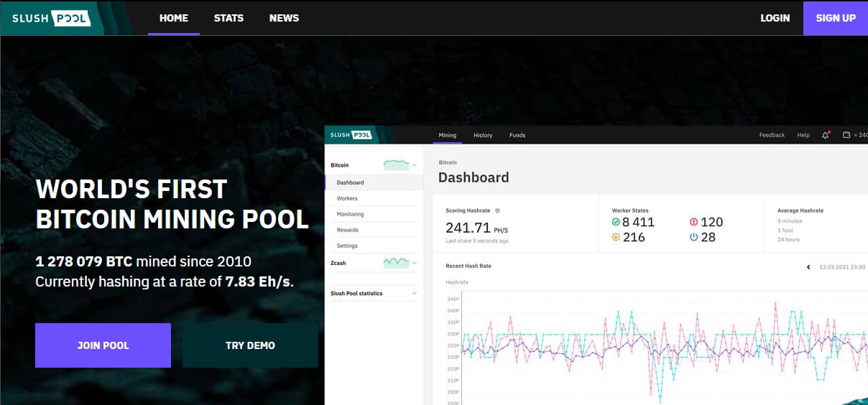The image size is (868, 405).
Task: Click the Recent Hash Rate heading
Action: (468, 266)
